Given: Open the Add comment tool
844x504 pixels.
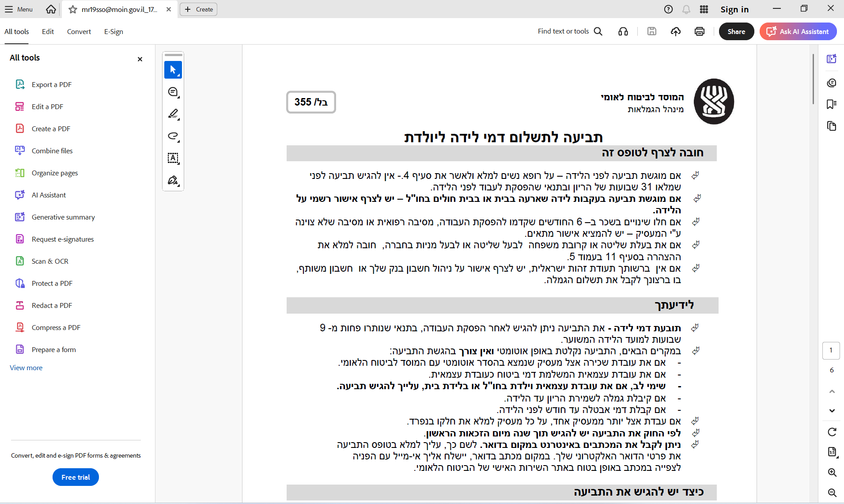Looking at the screenshot, I should coord(173,92).
